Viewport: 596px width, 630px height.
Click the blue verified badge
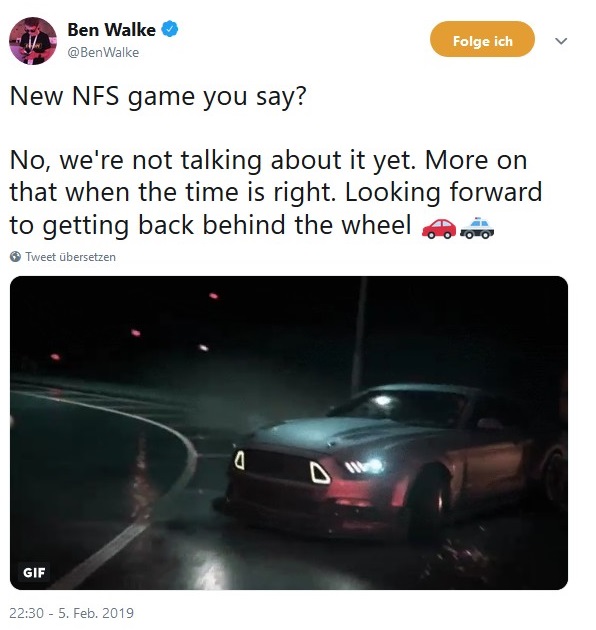170,29
